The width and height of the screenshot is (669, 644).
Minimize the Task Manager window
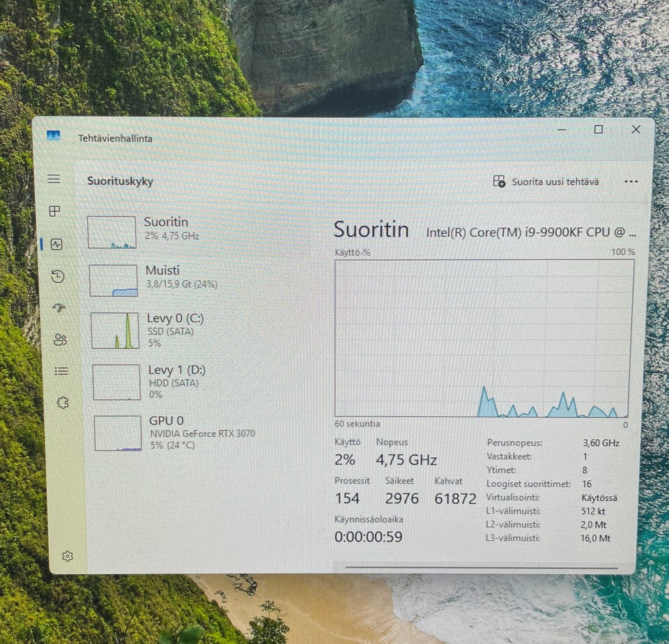562,130
